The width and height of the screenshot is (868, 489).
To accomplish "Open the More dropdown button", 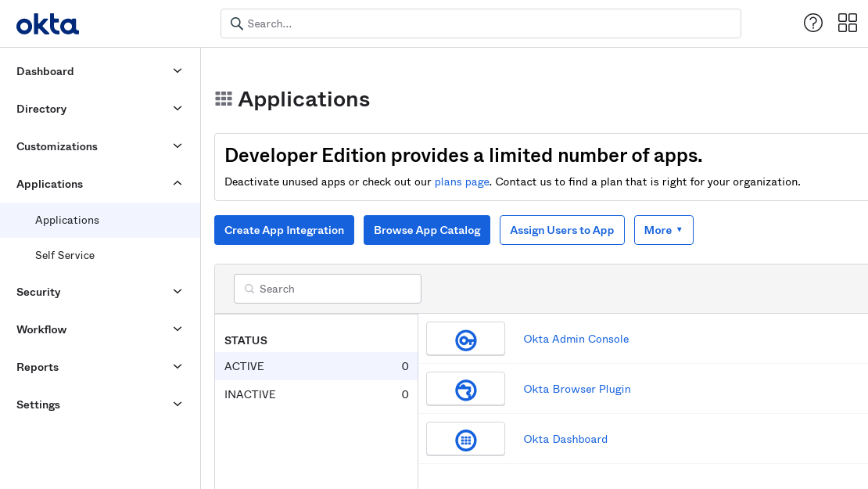I will pyautogui.click(x=663, y=230).
